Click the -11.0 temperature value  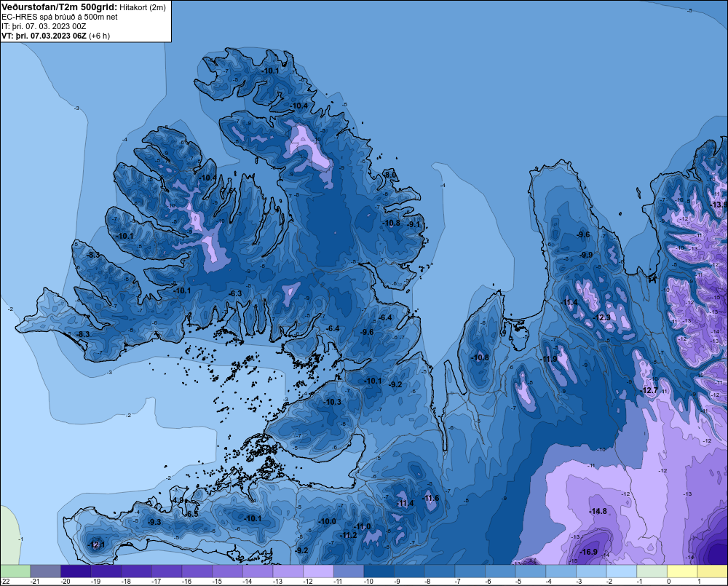pos(363,526)
